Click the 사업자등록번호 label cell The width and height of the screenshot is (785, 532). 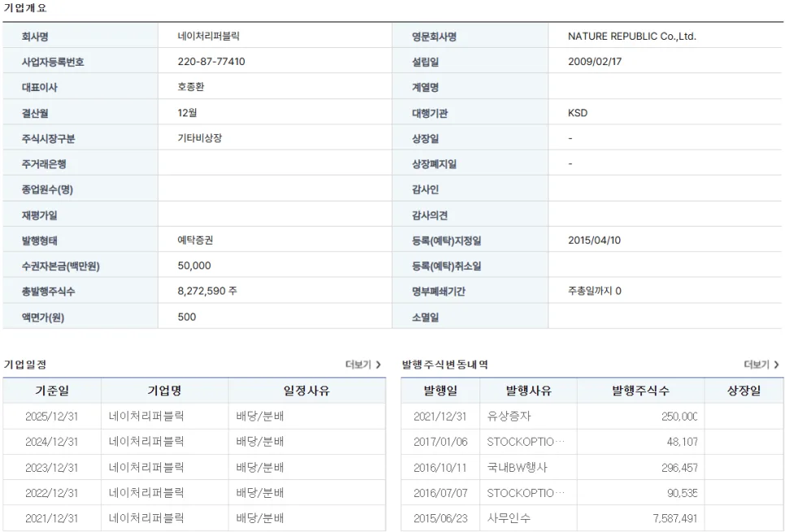(80, 62)
